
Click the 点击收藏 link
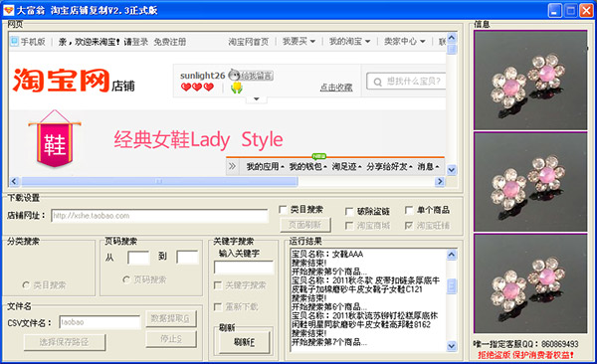point(336,88)
